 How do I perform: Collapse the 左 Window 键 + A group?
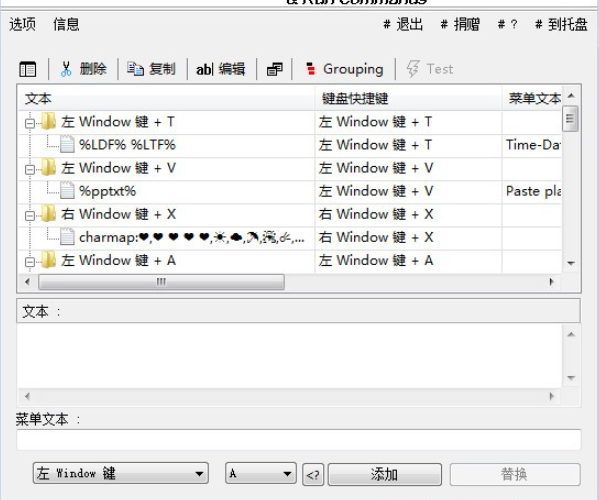[30, 262]
